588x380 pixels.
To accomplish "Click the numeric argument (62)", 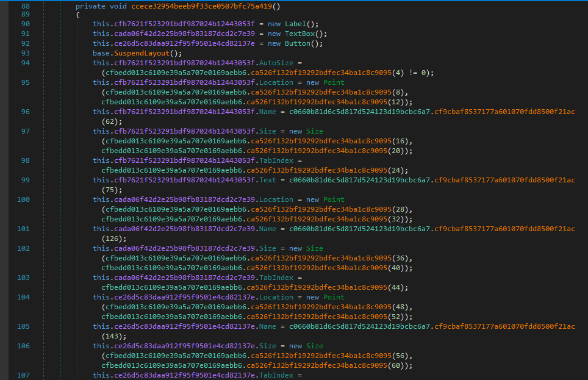I will tap(110, 121).
